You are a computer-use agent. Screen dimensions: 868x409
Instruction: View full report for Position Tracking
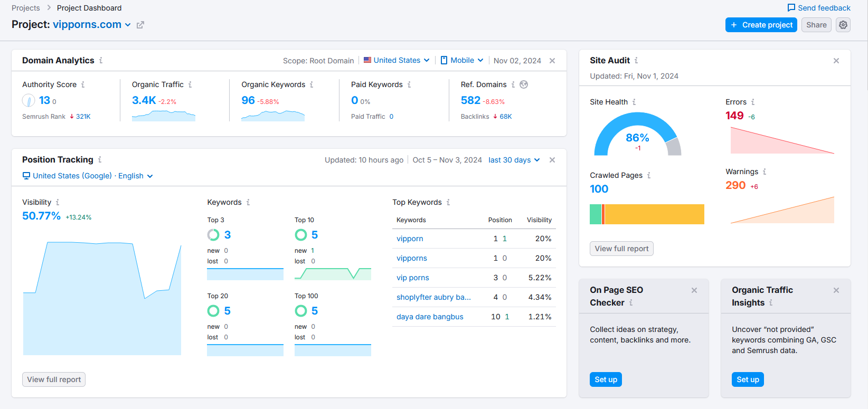[54, 379]
